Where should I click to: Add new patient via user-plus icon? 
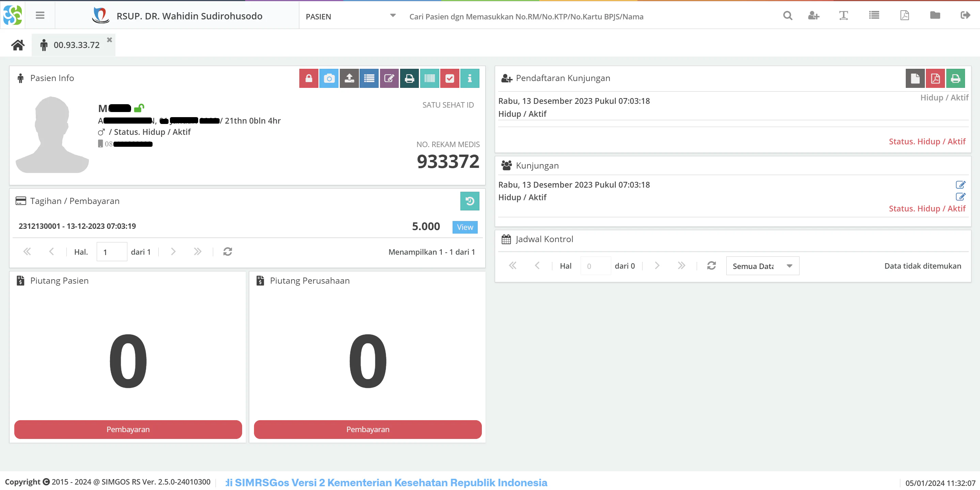click(x=813, y=16)
